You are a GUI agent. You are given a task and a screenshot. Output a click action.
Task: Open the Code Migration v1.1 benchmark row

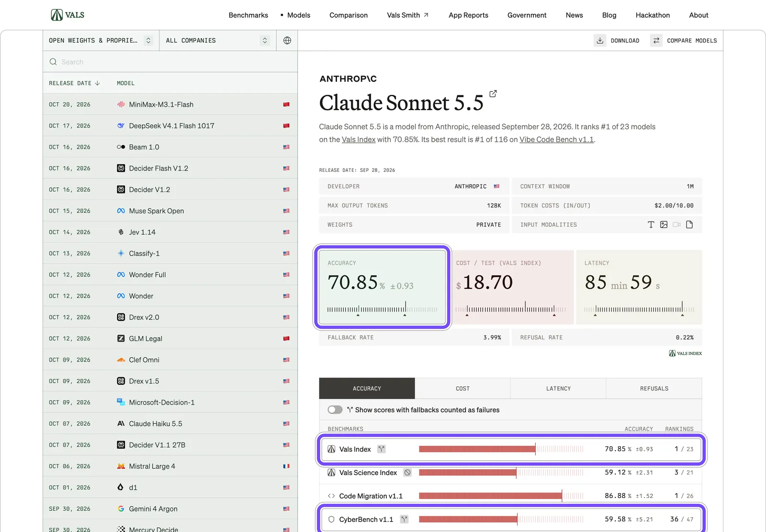point(510,496)
